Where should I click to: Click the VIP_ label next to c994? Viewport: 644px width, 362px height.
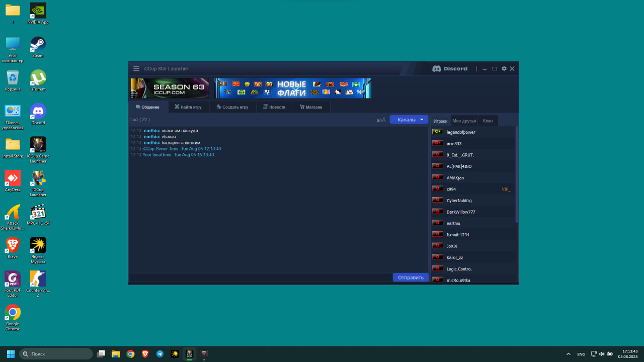506,189
